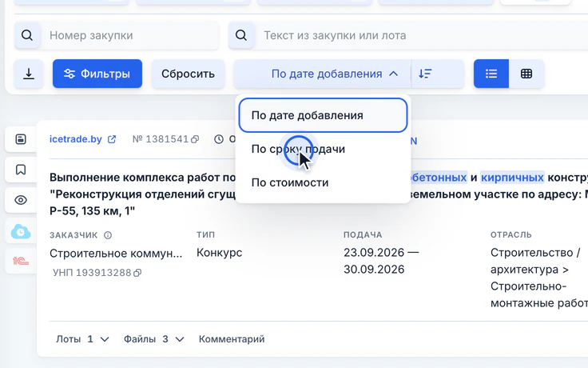Click the Сбросить reset button
Screen dimensions: 588x368
tap(188, 74)
